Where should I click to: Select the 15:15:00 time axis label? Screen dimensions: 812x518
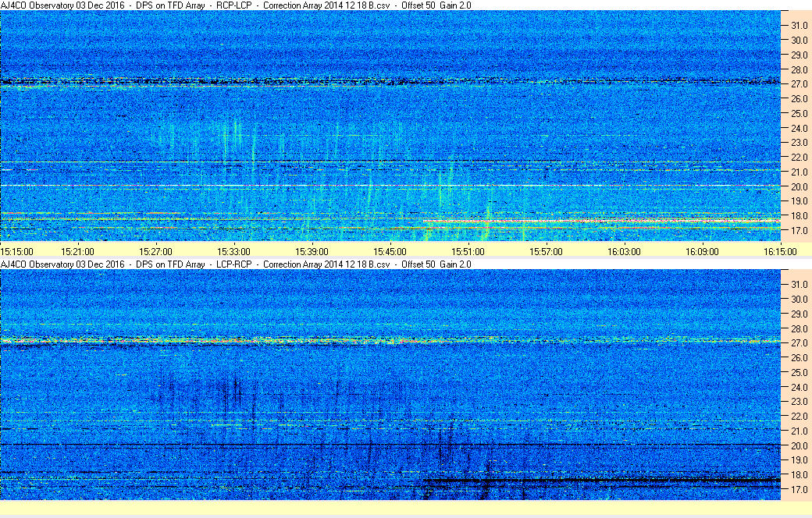click(x=16, y=251)
